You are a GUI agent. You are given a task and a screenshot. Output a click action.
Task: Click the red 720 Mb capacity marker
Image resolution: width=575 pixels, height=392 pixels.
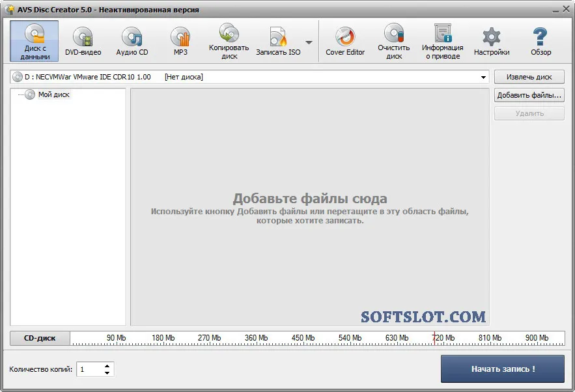click(x=434, y=338)
